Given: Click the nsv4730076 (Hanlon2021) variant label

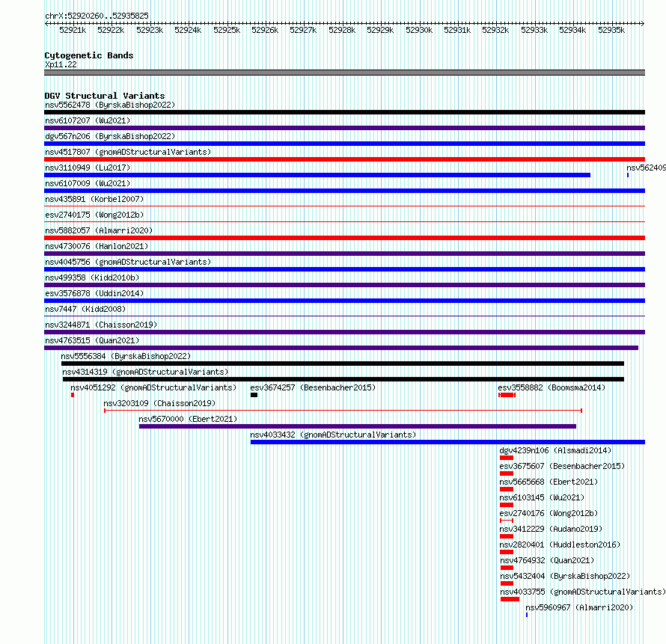Looking at the screenshot, I should pyautogui.click(x=97, y=246).
